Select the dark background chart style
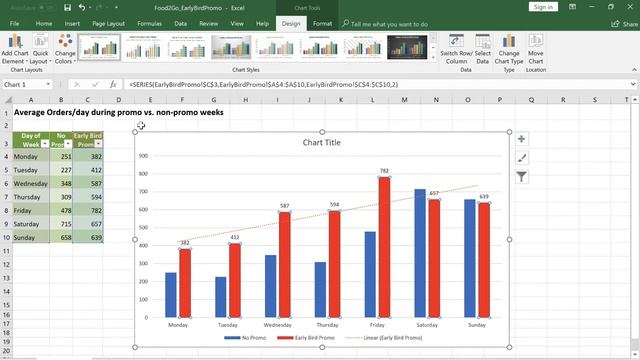The image size is (640, 360). pos(407,47)
